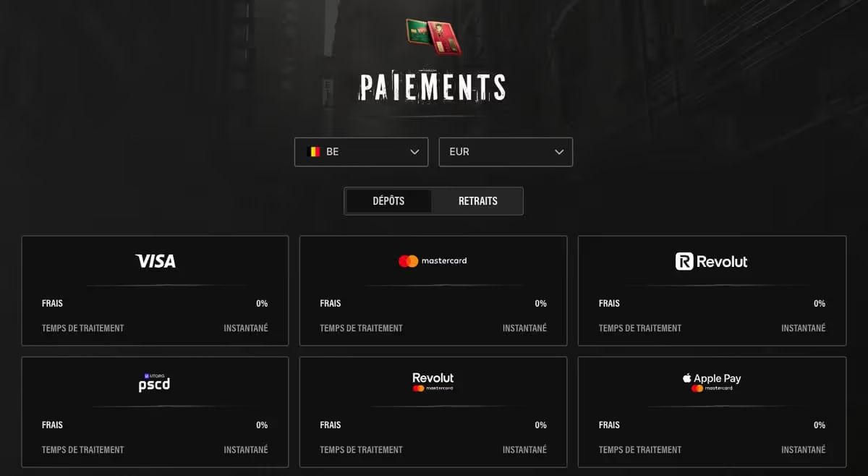Click the Belgian flag icon
Screen dimensions: 868x476
tap(313, 152)
